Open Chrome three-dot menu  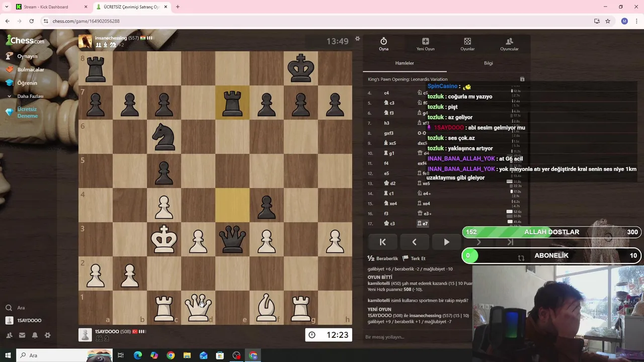pos(636,21)
